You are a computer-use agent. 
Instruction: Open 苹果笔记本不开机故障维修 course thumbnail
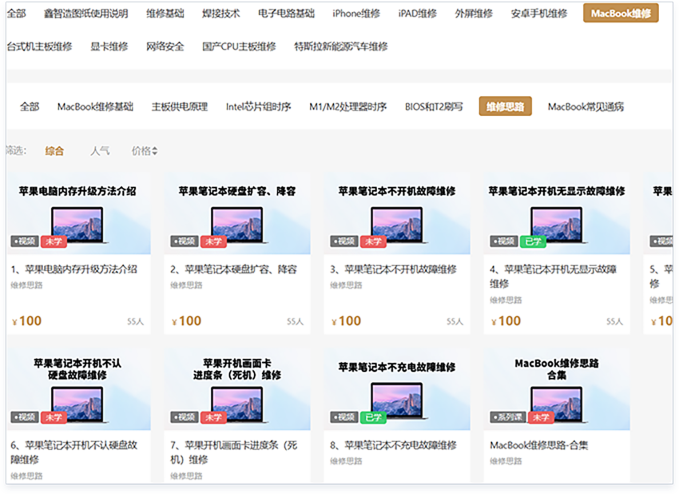[x=397, y=213]
